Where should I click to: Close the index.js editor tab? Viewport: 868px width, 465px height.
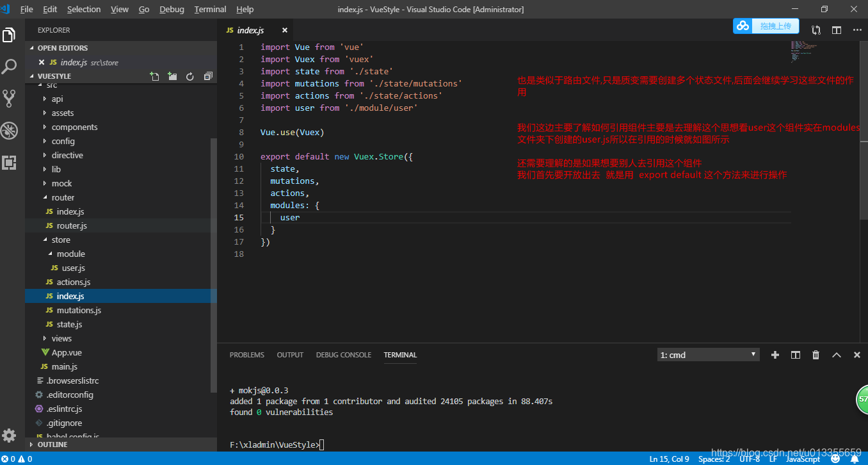285,30
